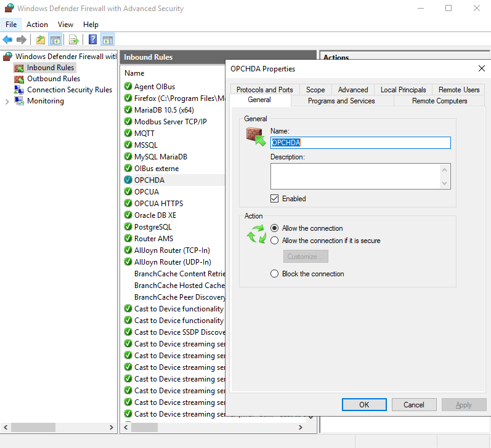Switch to Protocols and Ports tab
This screenshot has height=448, width=491.
[265, 90]
